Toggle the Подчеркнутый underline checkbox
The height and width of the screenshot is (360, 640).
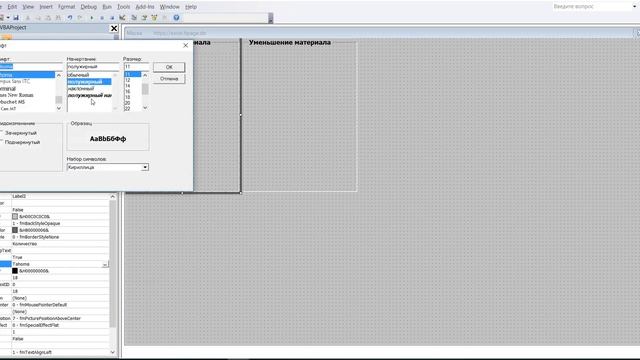[x=1, y=142]
